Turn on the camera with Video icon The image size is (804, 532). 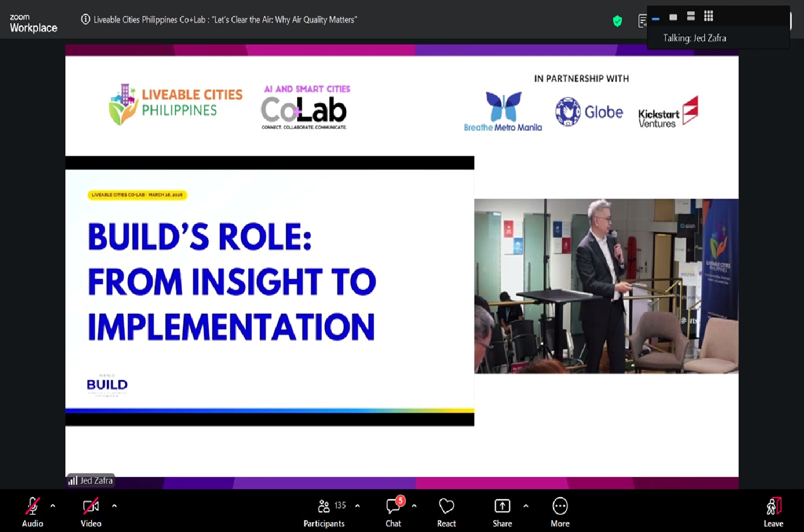(91, 506)
